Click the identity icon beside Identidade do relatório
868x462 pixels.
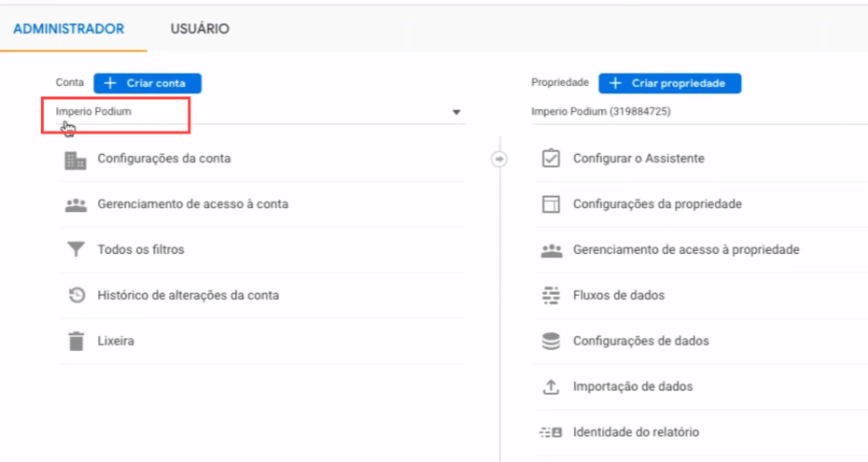(x=551, y=433)
